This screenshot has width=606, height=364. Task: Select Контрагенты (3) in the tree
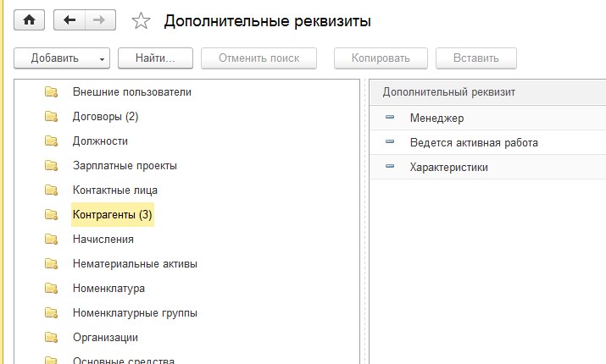point(113,215)
